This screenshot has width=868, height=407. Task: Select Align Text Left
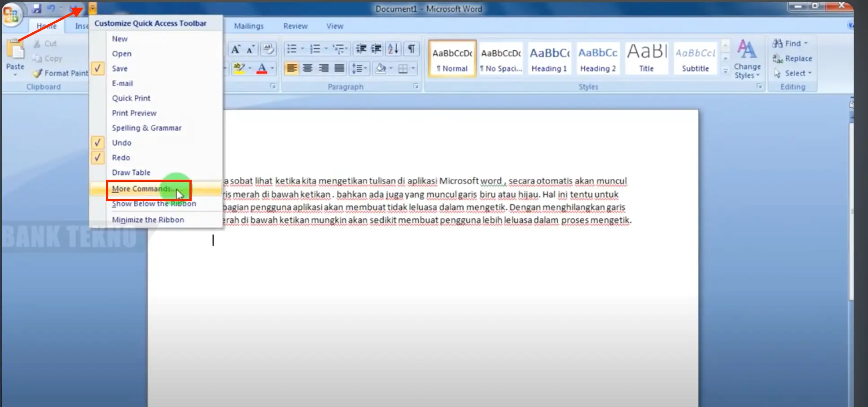[x=292, y=68]
